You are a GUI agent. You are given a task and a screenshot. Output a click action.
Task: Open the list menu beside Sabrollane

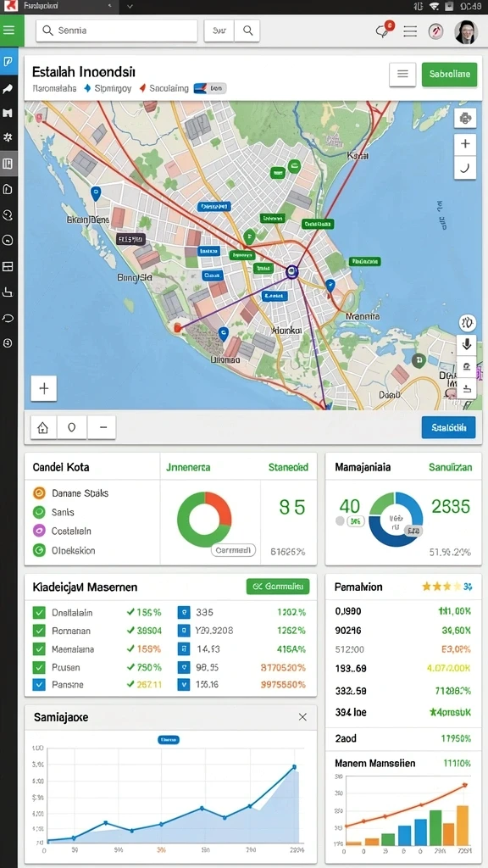[x=402, y=75]
